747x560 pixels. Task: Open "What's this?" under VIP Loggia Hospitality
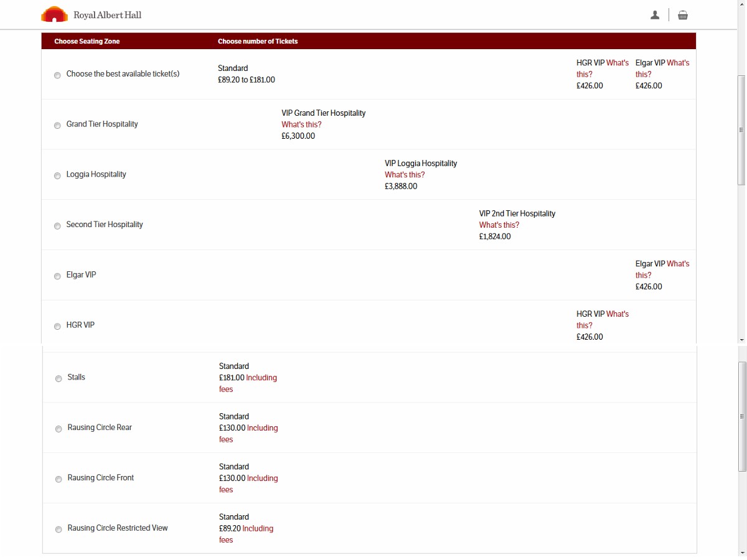[405, 175]
